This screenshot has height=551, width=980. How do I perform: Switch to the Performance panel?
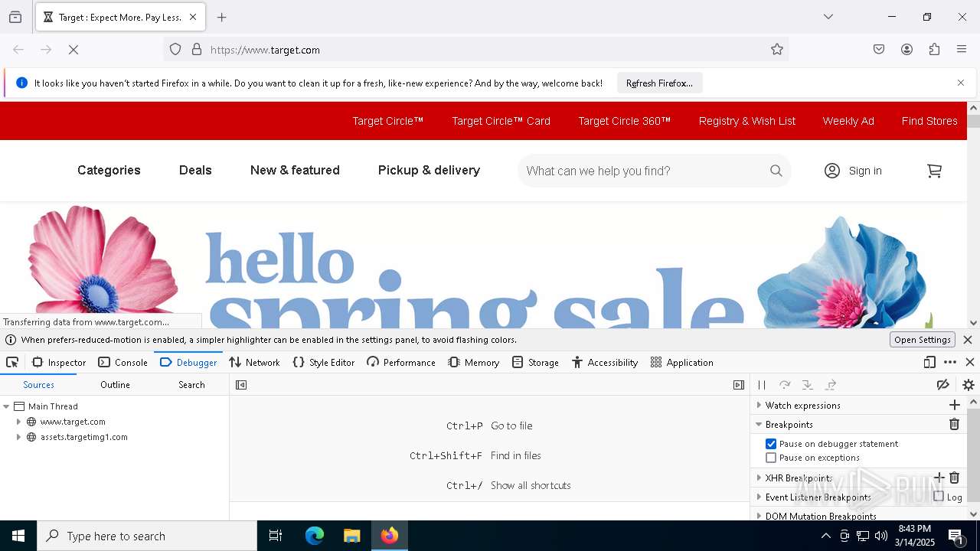point(401,363)
